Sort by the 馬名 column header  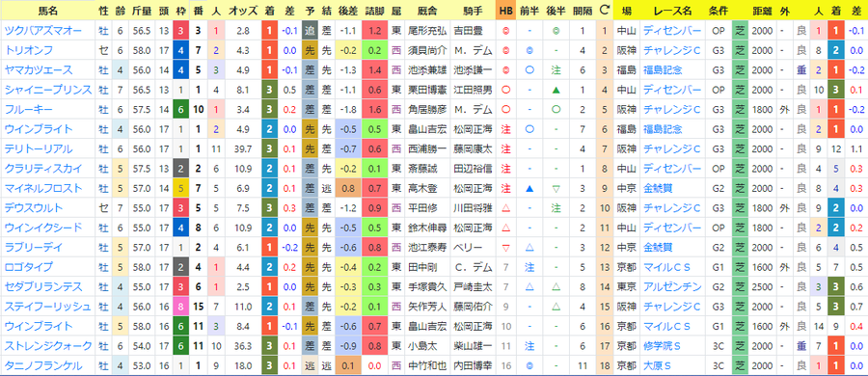(x=48, y=11)
